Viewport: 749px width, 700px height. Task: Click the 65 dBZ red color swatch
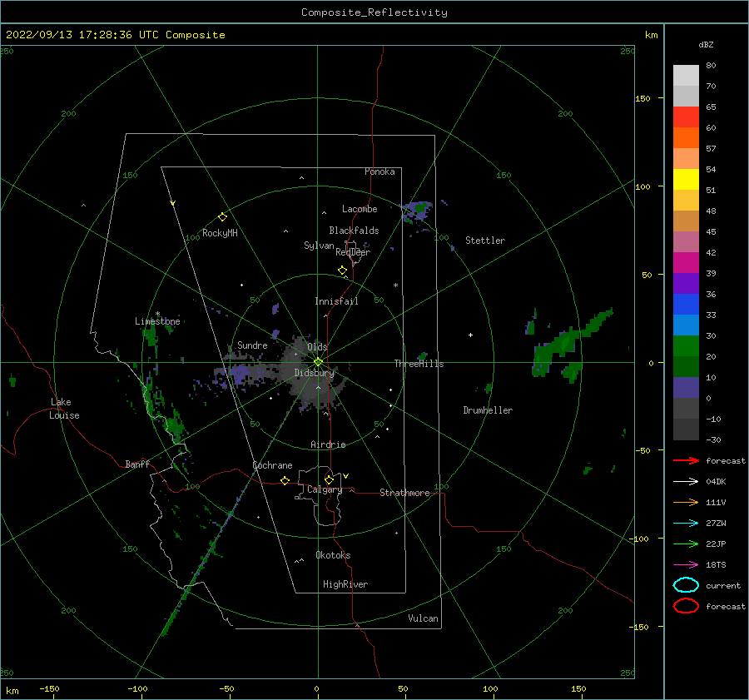[686, 117]
